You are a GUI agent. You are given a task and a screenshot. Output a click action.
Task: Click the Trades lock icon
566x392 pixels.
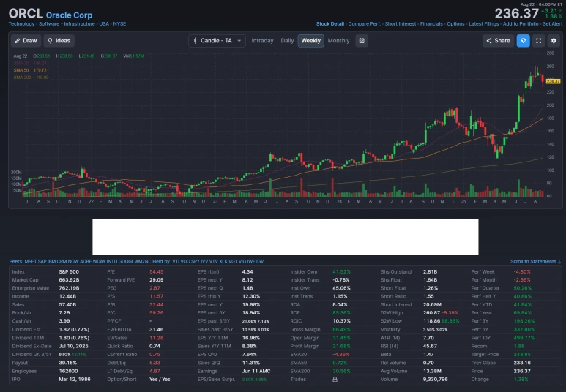pos(335,380)
